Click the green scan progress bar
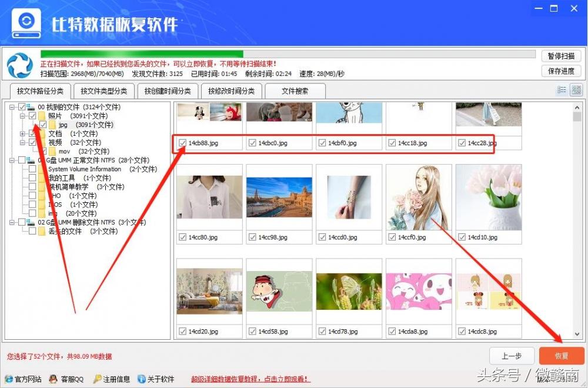 tap(141, 54)
